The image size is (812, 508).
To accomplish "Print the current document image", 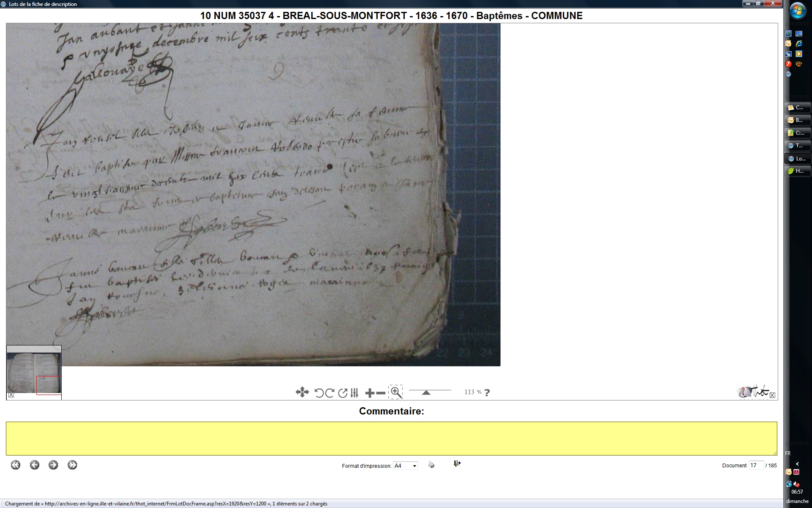I will tap(431, 464).
